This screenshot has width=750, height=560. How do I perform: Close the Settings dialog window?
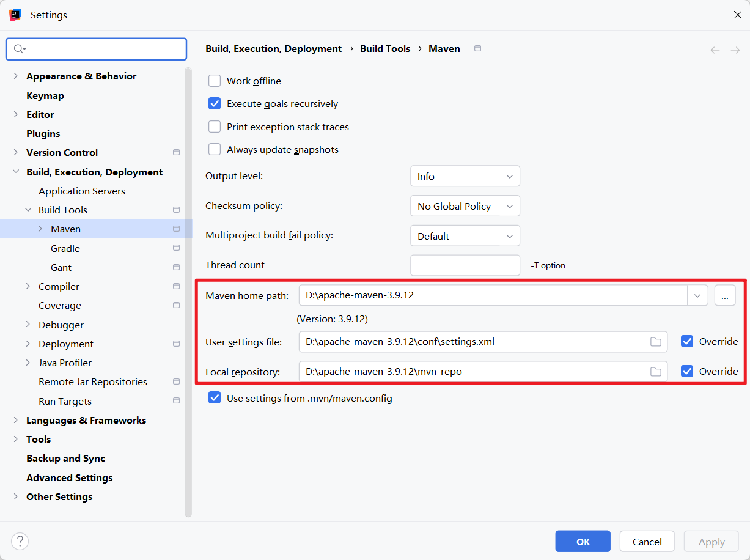pyautogui.click(x=737, y=15)
